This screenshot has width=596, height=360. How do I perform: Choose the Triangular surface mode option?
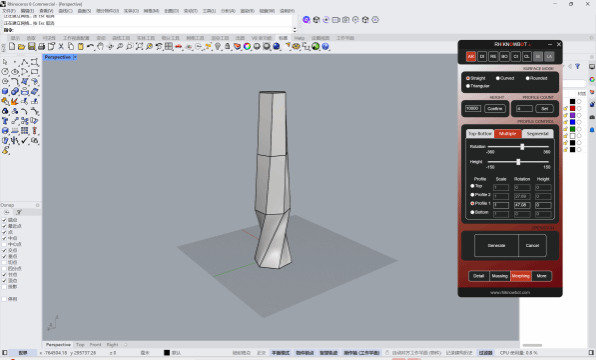[468, 86]
